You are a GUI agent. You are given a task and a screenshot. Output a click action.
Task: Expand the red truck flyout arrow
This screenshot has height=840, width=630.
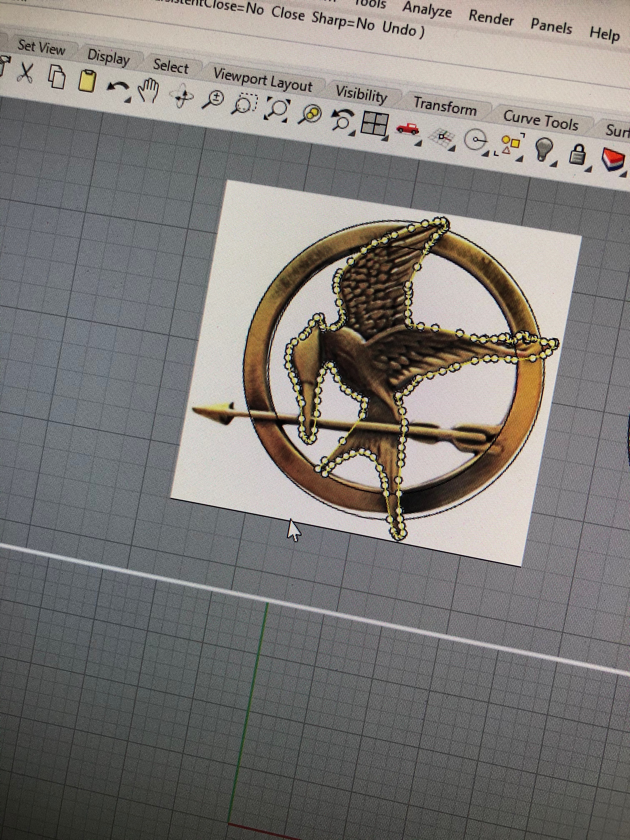[x=419, y=143]
